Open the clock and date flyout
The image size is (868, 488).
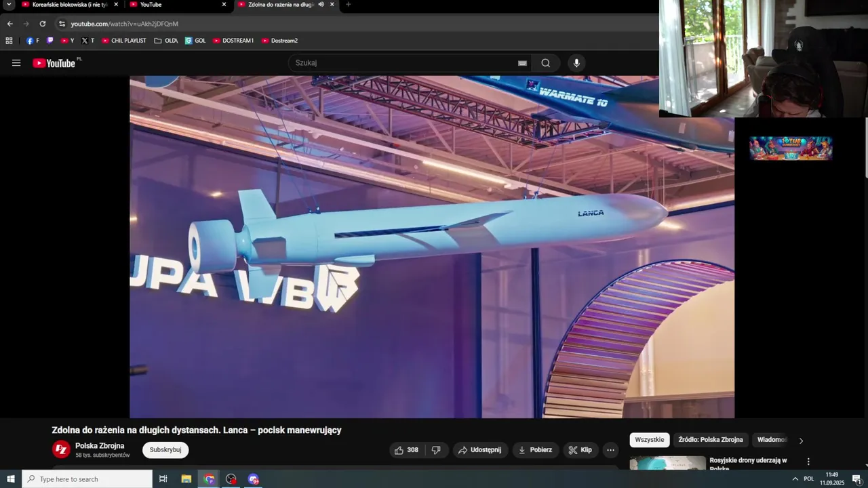tap(832, 479)
